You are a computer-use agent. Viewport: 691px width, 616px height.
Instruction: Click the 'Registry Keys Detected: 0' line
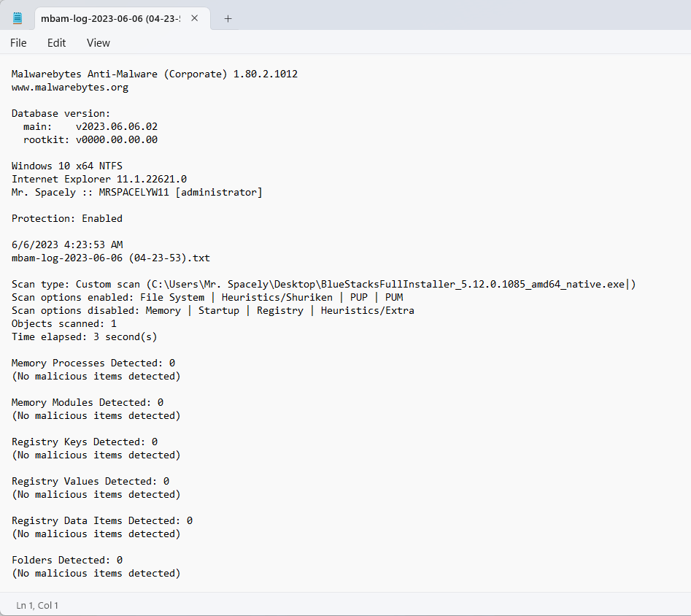tap(85, 442)
